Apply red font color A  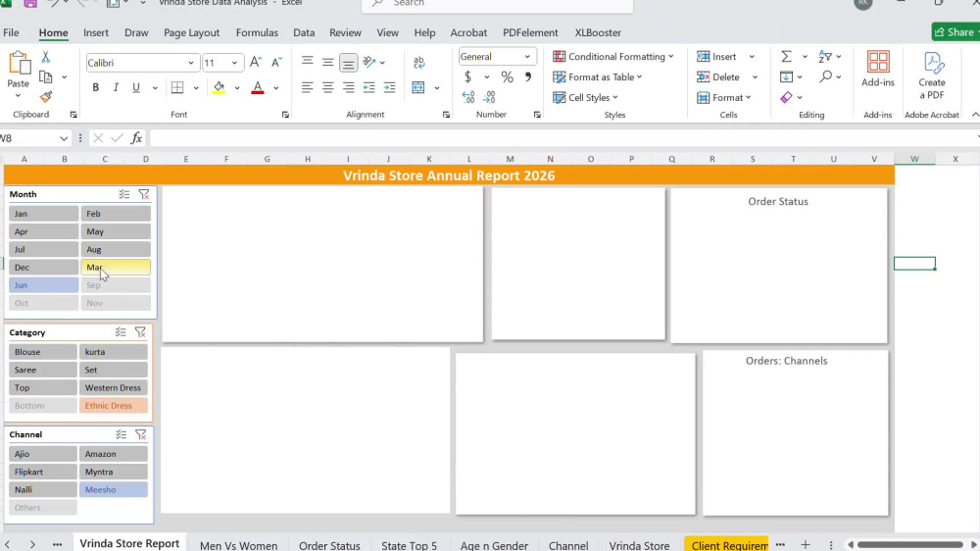click(x=257, y=87)
